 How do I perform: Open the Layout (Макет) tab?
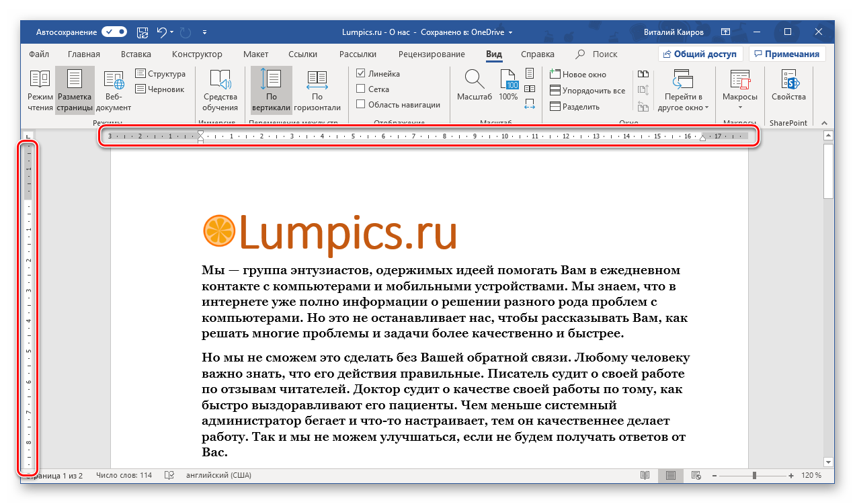256,54
